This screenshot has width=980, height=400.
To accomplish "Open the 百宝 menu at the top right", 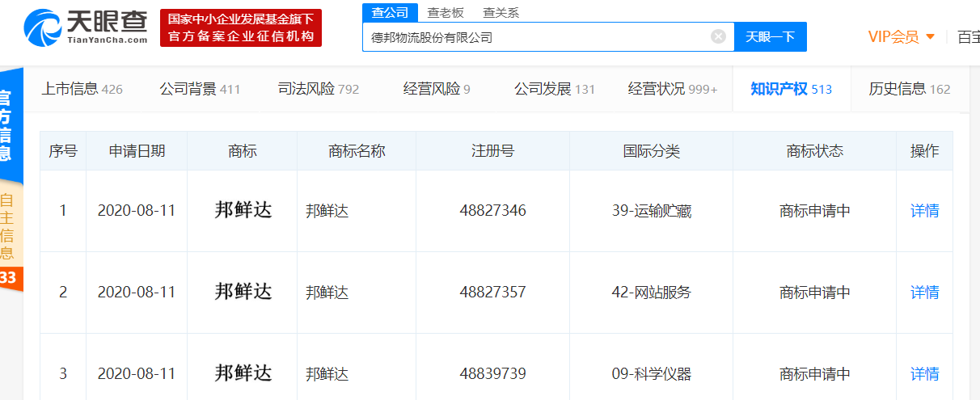I will point(968,36).
